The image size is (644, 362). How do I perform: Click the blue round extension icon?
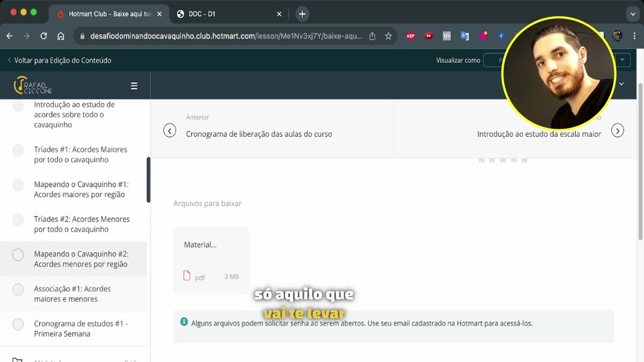(x=501, y=36)
